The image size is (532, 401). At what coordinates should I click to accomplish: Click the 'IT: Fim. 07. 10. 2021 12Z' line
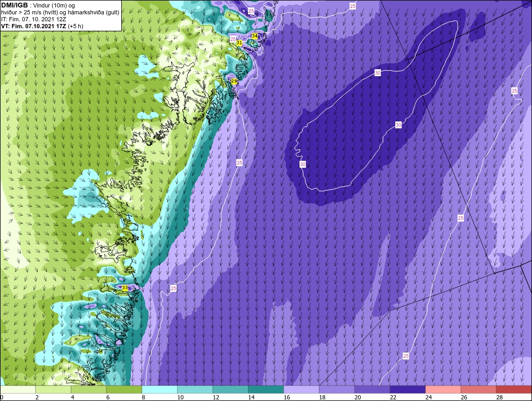33,19
